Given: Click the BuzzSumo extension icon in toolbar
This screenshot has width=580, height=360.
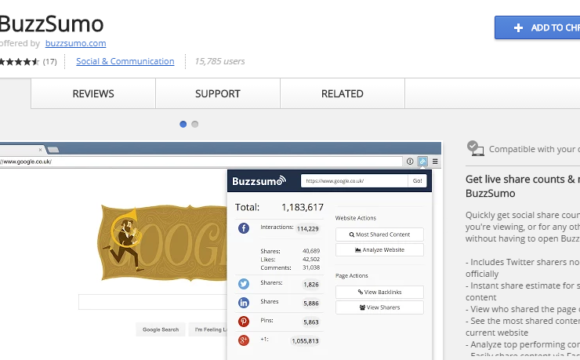Looking at the screenshot, I should tap(422, 161).
